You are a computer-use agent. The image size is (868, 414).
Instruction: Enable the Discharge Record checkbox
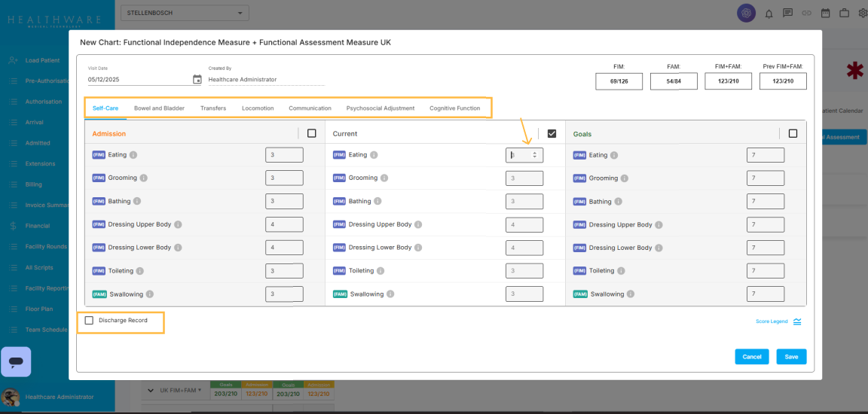90,321
